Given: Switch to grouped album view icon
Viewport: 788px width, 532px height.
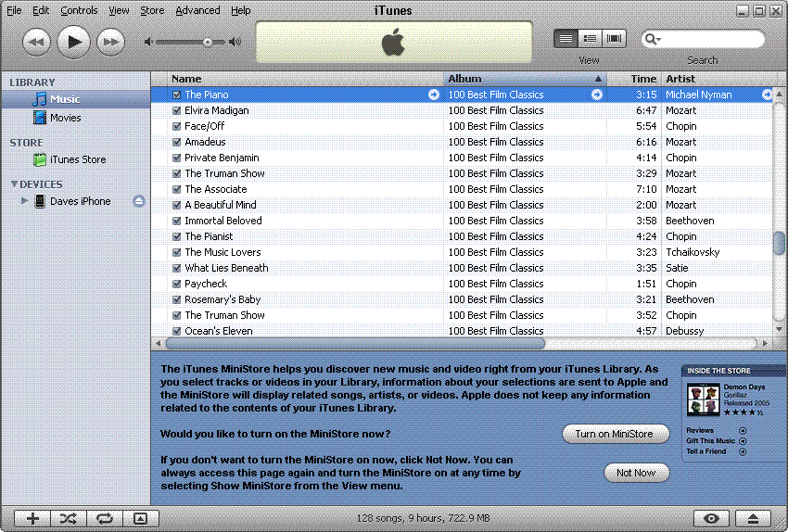Looking at the screenshot, I should (x=590, y=39).
